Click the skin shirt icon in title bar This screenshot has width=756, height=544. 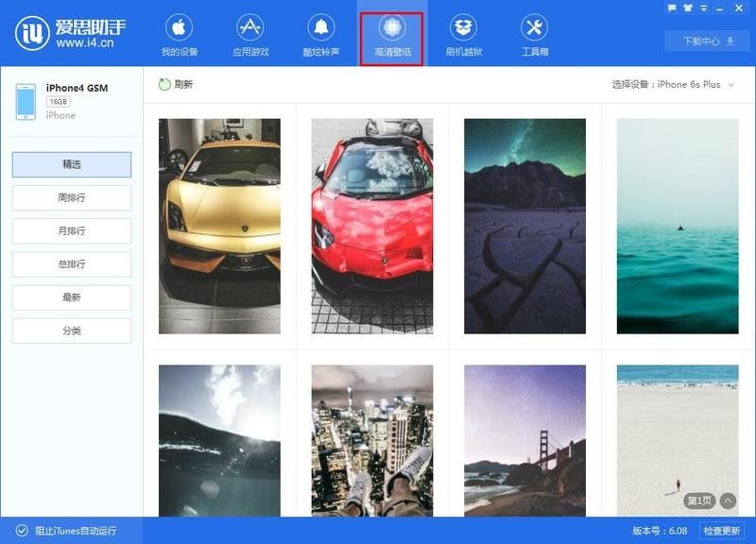(x=688, y=8)
